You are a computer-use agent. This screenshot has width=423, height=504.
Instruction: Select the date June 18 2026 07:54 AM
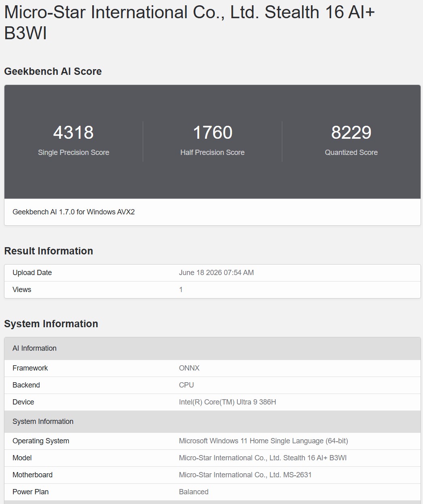pyautogui.click(x=216, y=273)
